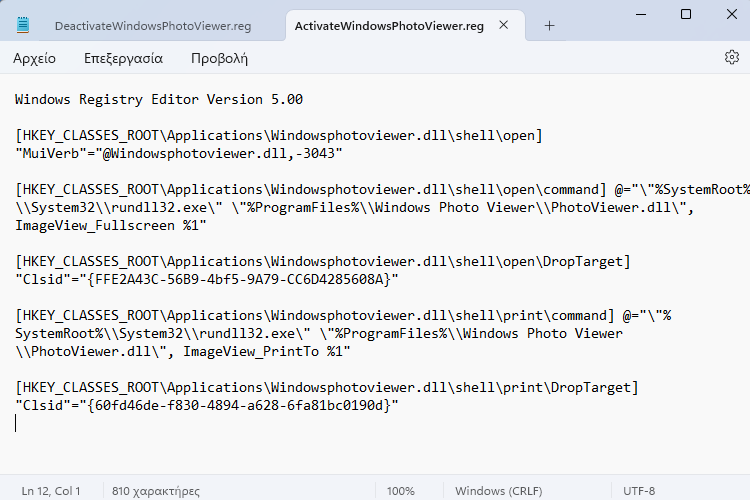Open the Notepad settings gear

tap(731, 57)
